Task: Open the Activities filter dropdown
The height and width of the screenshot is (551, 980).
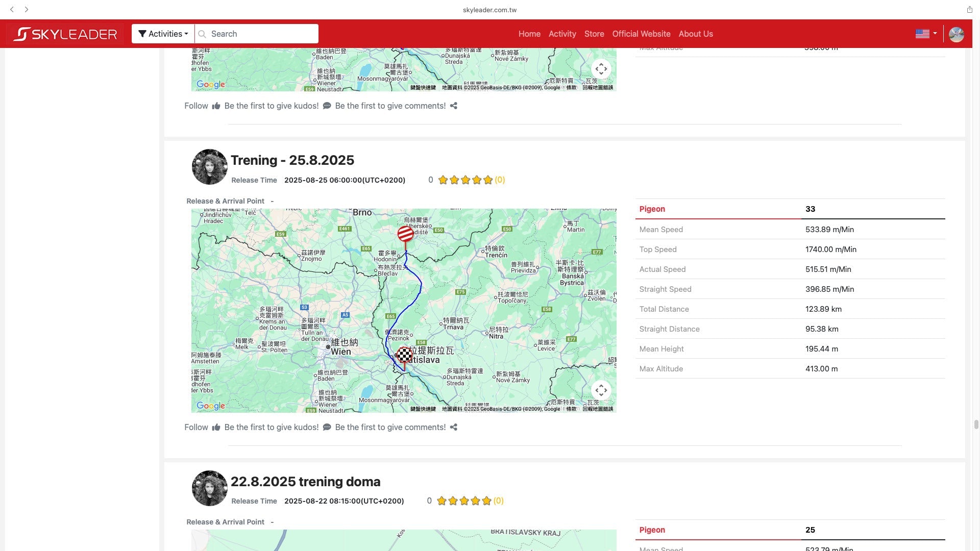Action: pyautogui.click(x=163, y=34)
